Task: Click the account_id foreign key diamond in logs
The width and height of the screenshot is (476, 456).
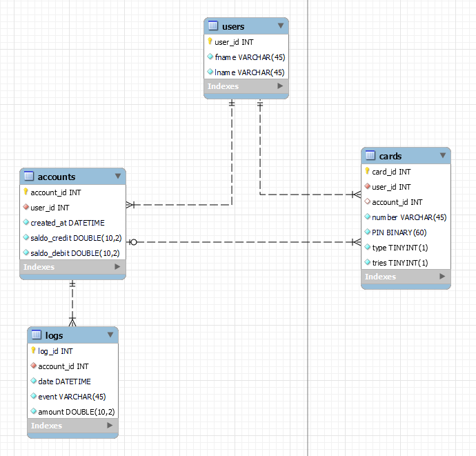Action: coord(34,366)
